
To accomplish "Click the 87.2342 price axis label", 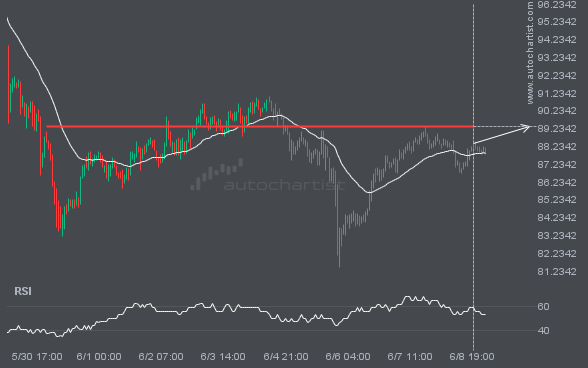I will click(x=556, y=164).
